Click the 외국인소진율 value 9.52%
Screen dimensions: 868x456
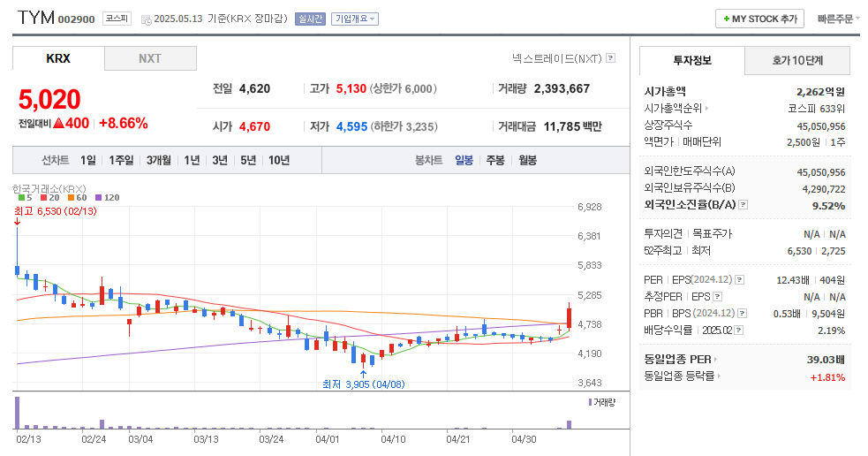[828, 206]
